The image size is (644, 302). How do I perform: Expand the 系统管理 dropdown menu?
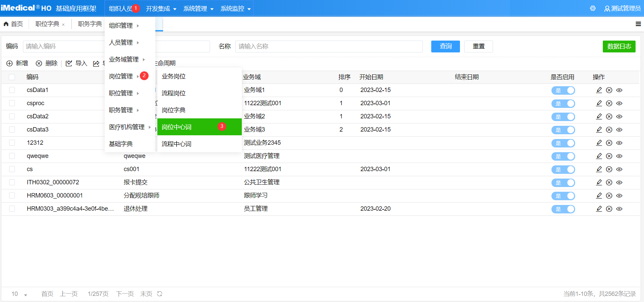[x=198, y=9]
